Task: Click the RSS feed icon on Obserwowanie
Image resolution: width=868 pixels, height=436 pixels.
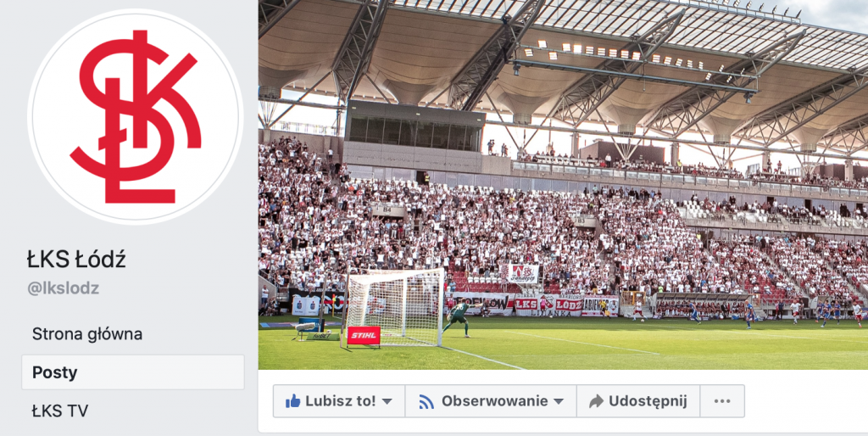Action: (x=426, y=402)
